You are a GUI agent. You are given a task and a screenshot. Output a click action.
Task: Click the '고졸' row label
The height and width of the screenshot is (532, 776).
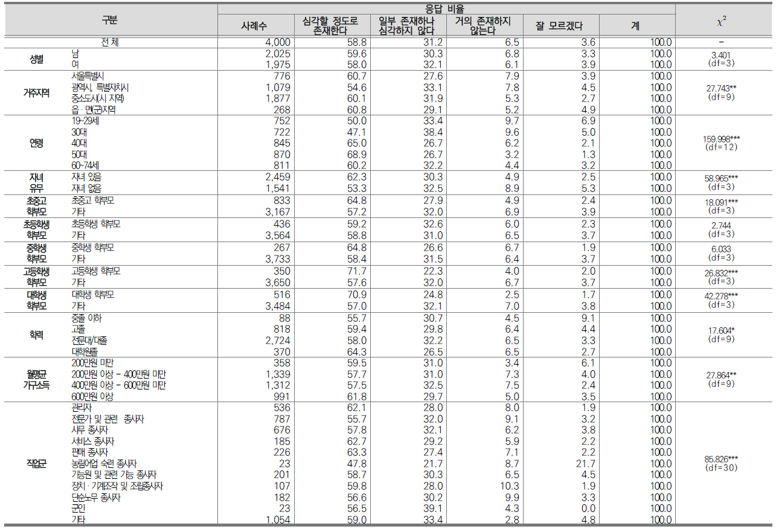tap(79, 329)
